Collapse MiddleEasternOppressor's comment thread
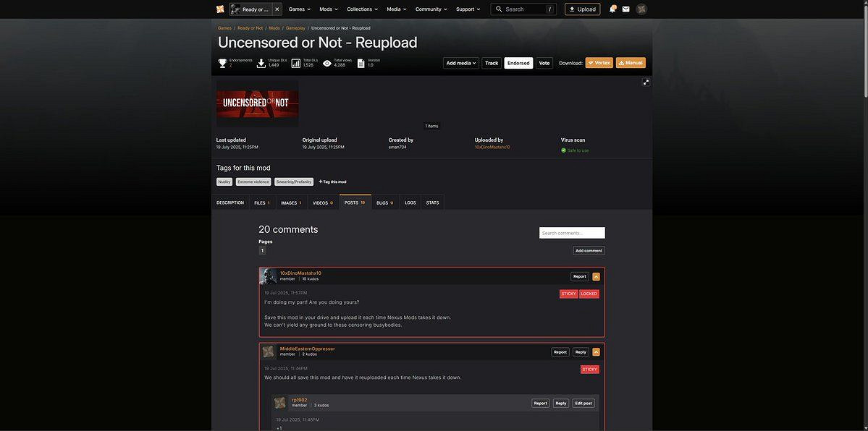Viewport: 868px width, 431px height. pos(596,352)
